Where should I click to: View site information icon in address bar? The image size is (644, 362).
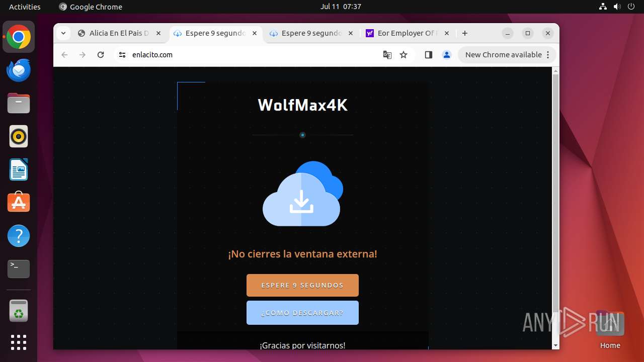tap(122, 55)
